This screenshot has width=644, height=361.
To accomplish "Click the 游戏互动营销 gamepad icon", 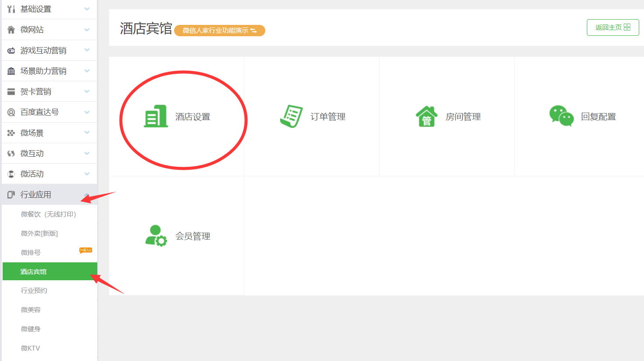I will pyautogui.click(x=11, y=51).
